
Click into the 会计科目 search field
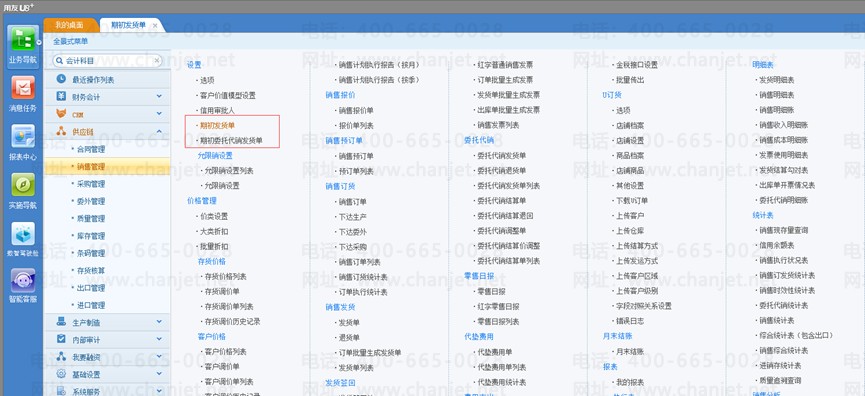click(108, 60)
